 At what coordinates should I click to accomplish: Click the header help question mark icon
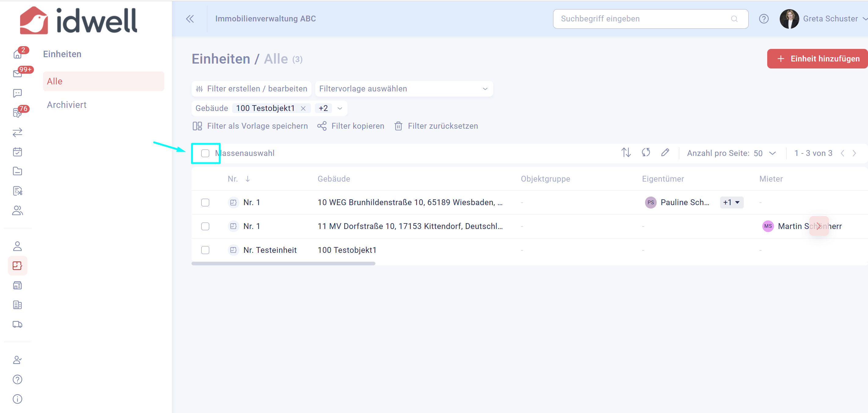point(764,19)
